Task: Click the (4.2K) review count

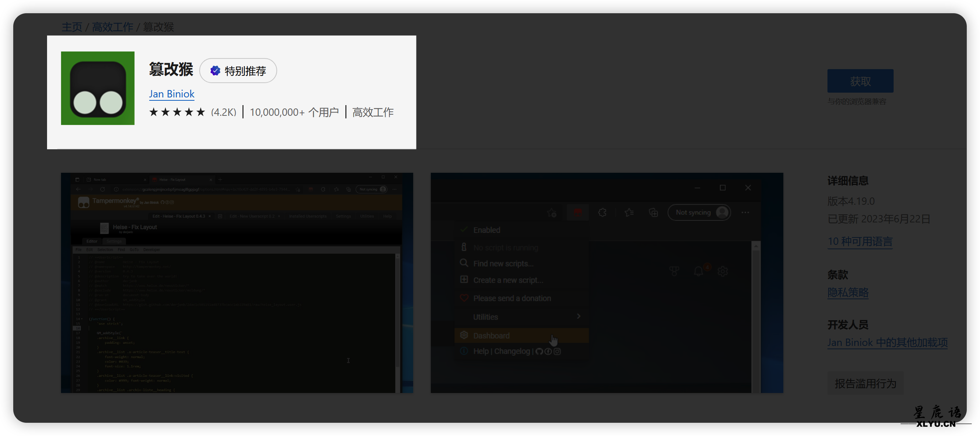Action: (224, 112)
